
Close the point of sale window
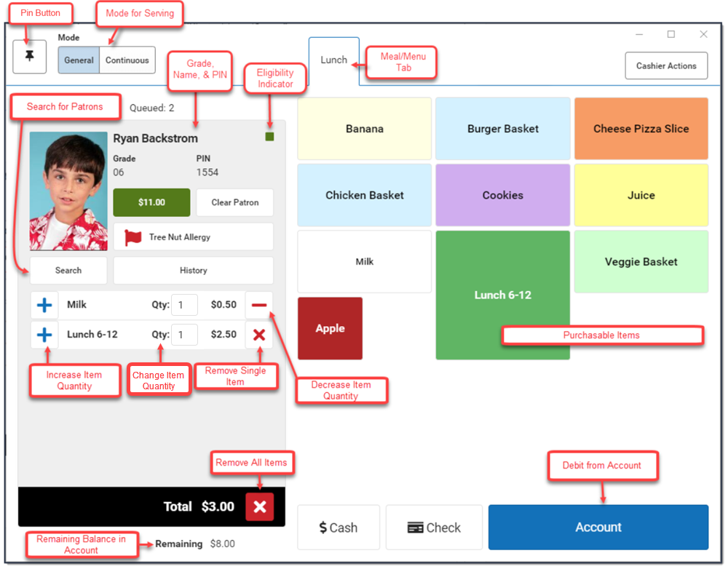[703, 34]
